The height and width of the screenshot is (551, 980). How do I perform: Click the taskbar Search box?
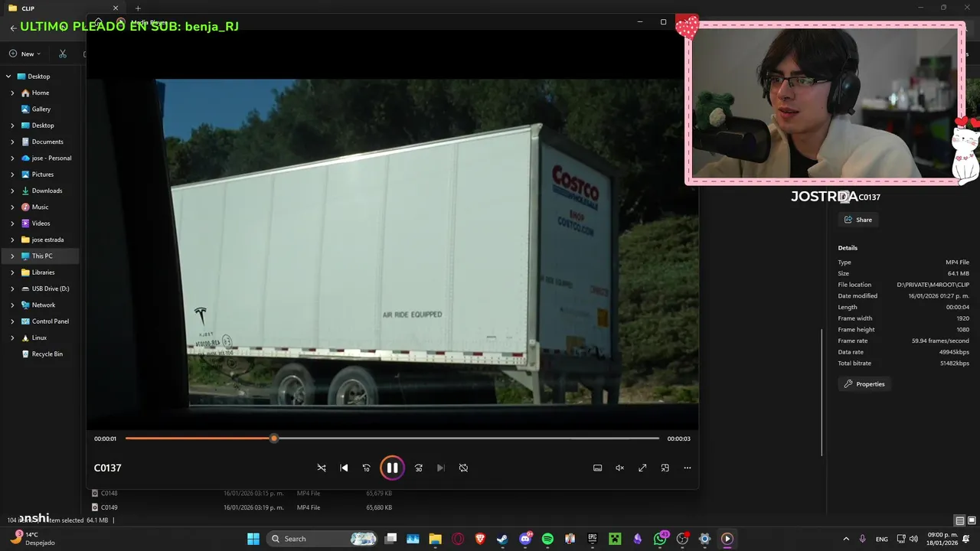[x=322, y=539]
